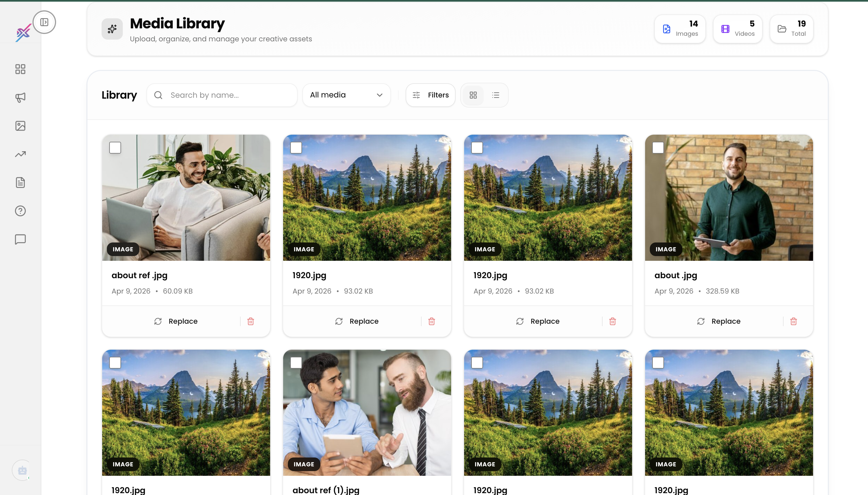Open the Filters panel
This screenshot has width=868, height=495.
click(430, 95)
